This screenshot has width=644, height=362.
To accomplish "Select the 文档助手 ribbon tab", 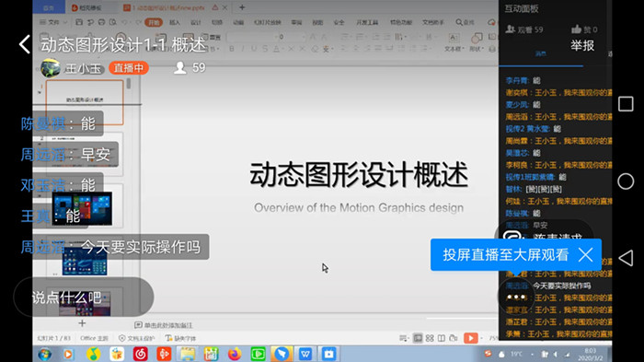I will coord(433,22).
